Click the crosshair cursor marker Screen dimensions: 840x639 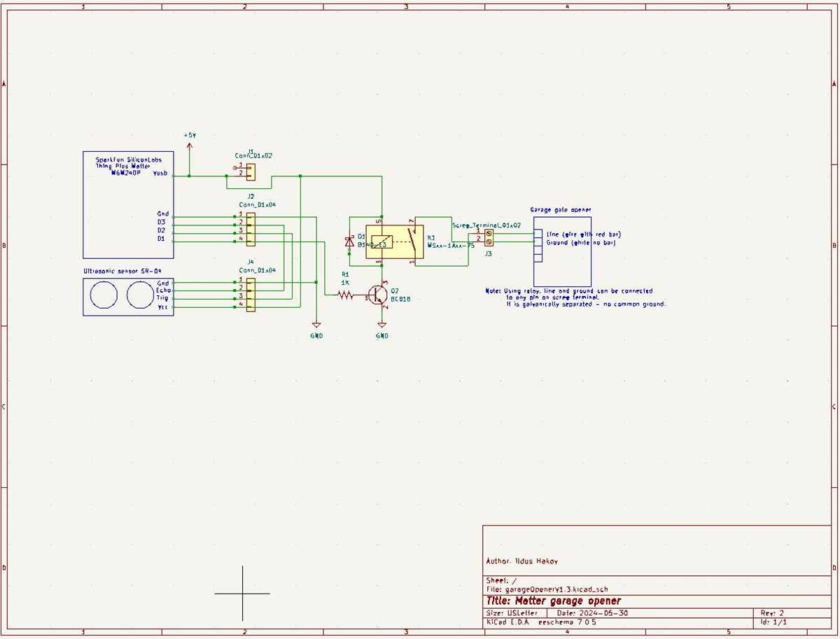click(242, 593)
